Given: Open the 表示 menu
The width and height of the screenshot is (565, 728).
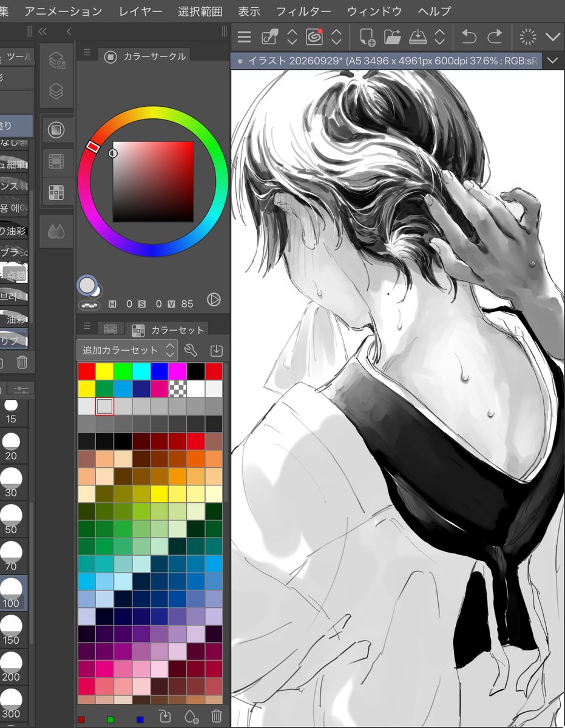Looking at the screenshot, I should tap(249, 11).
